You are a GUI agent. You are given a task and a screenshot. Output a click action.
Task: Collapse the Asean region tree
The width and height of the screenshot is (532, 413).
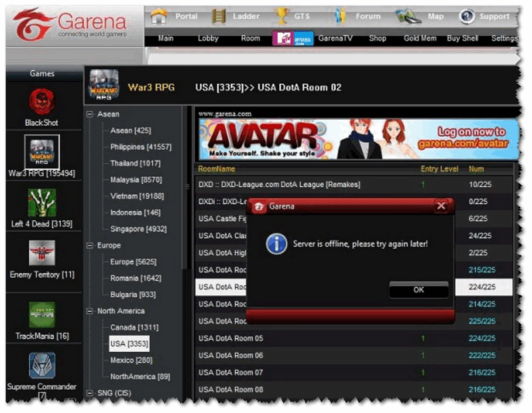pos(90,114)
